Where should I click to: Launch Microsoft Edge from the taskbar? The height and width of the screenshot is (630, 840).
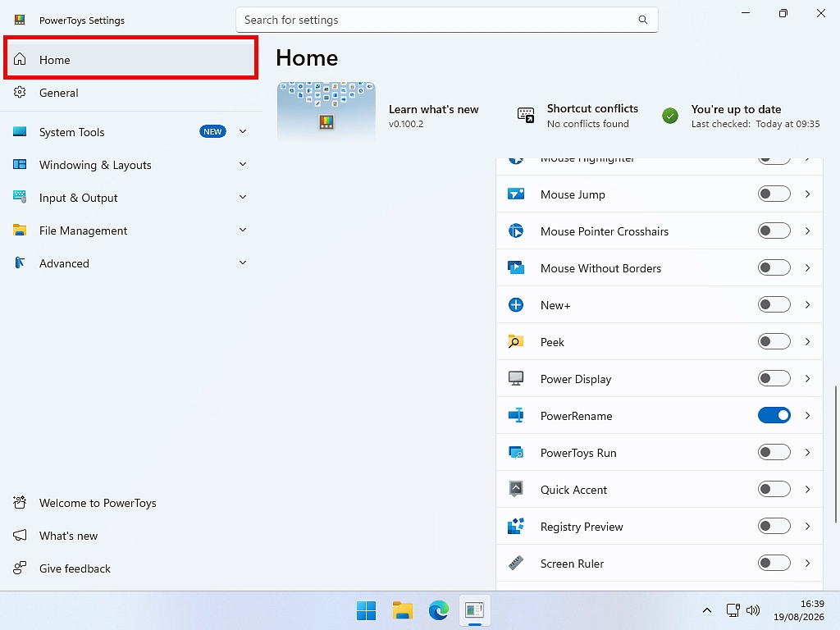coord(438,610)
